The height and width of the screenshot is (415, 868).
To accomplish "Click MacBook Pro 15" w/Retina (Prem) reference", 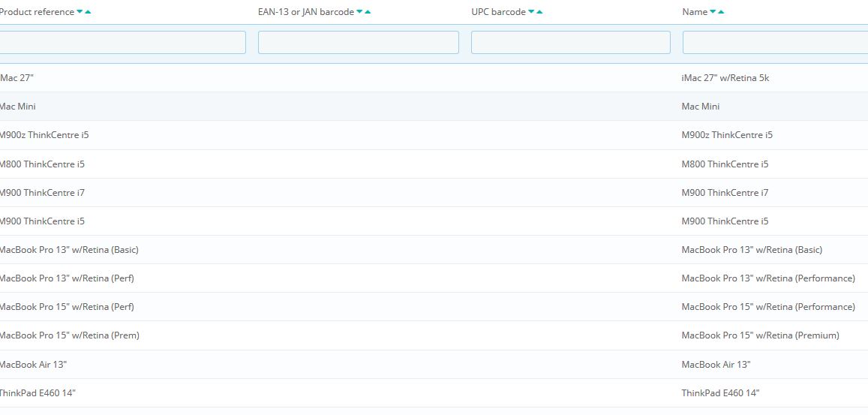I will point(69,335).
